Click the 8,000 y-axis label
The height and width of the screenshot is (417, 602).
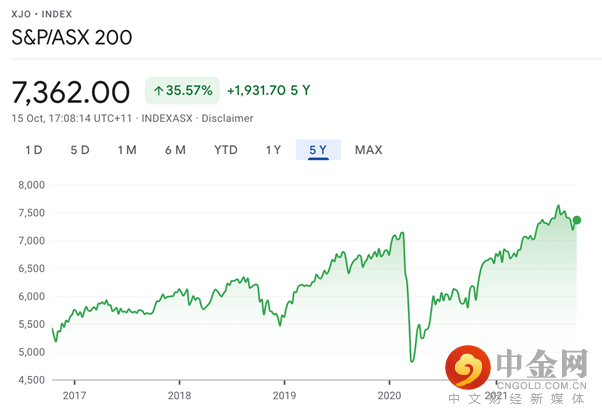coord(33,184)
